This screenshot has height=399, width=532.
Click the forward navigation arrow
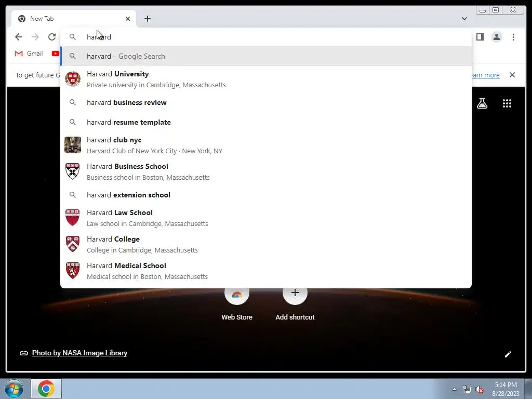point(35,37)
